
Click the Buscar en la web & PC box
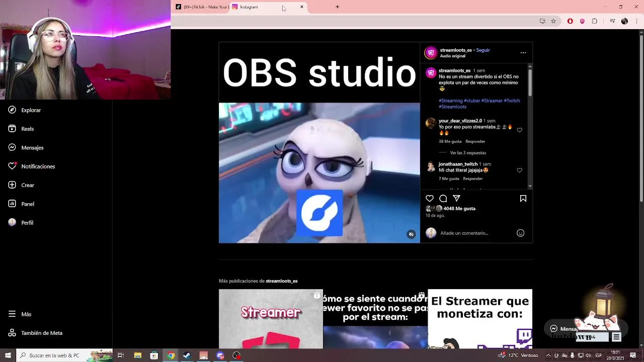point(64,355)
